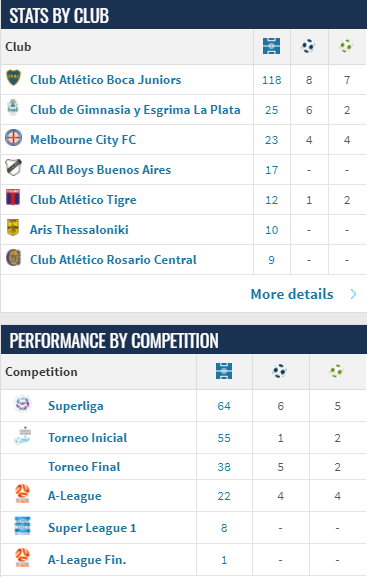Click the 118 appearances for Boca Juniors
This screenshot has width=367, height=577.
[x=272, y=80]
